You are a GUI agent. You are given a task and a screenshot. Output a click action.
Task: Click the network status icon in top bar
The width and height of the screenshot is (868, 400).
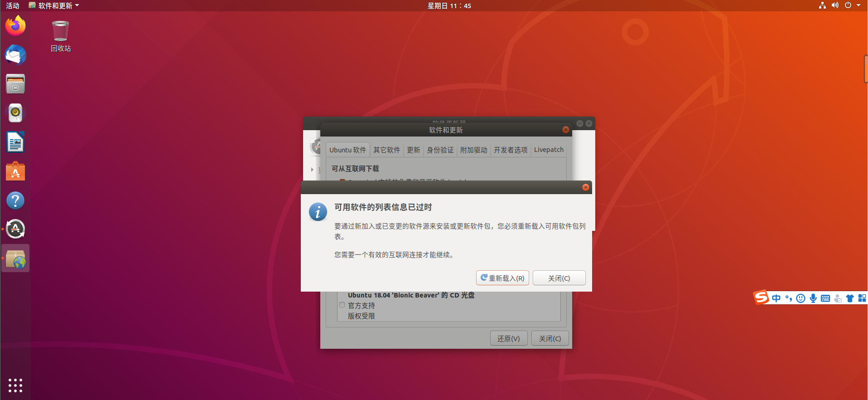(822, 5)
